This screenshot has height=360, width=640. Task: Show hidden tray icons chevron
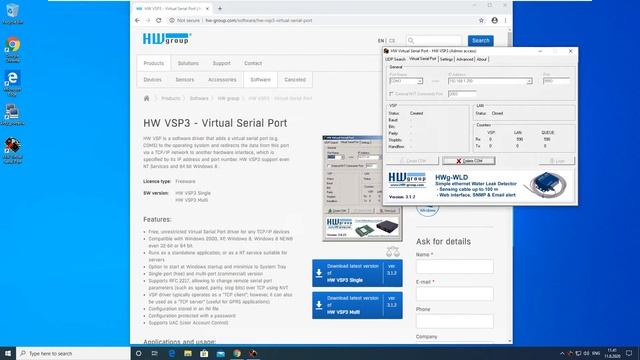click(x=562, y=353)
